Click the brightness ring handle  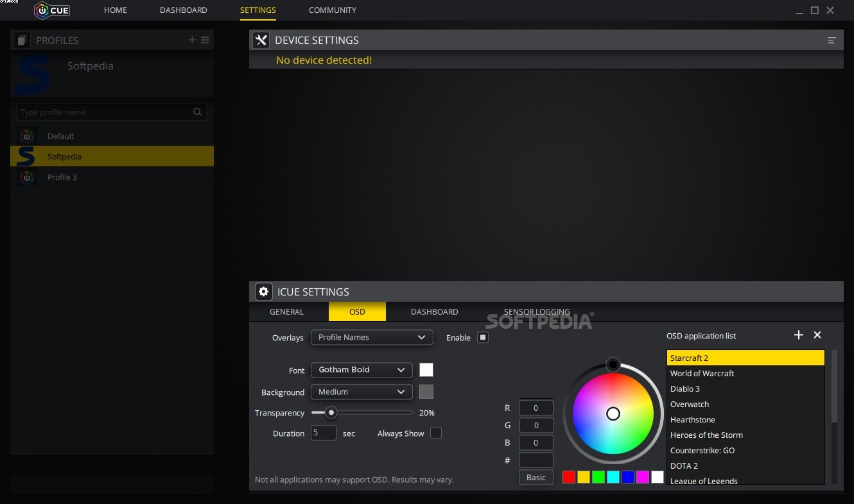[613, 365]
